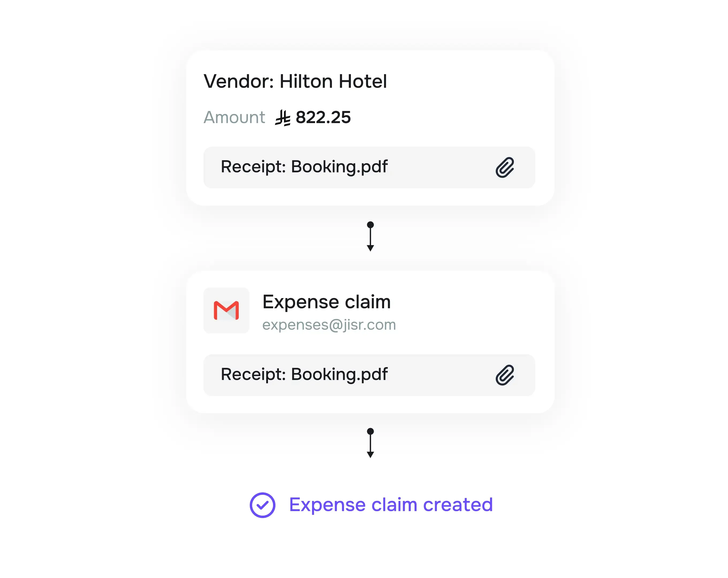Click the Expense claim created status text
The height and width of the screenshot is (578, 728).
click(x=391, y=505)
